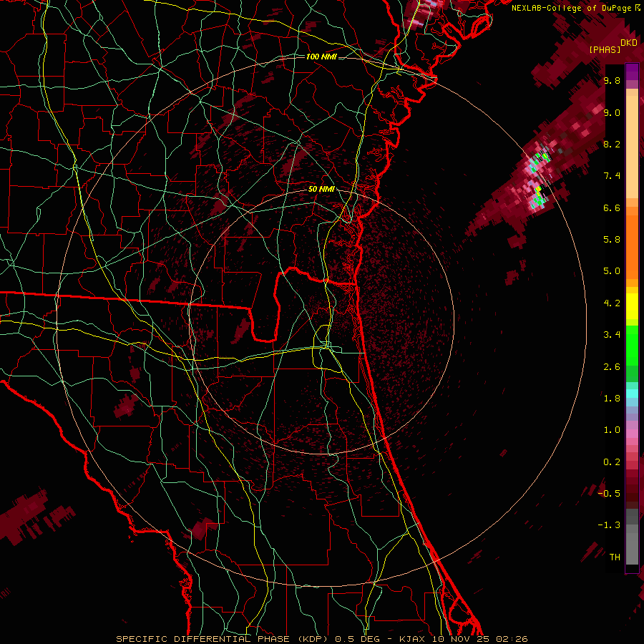644x644 pixels.
Task: Select the 0.2 scale label
Action: pyautogui.click(x=612, y=462)
